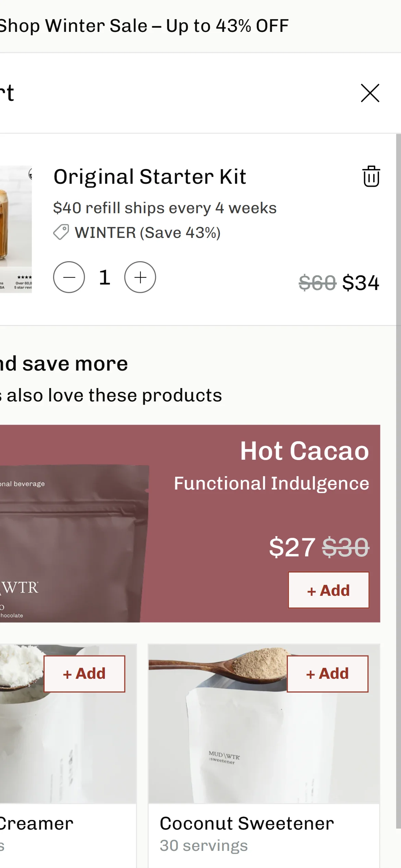Viewport: 401px width, 868px height.
Task: Open the Creamer product name
Action: click(x=36, y=823)
